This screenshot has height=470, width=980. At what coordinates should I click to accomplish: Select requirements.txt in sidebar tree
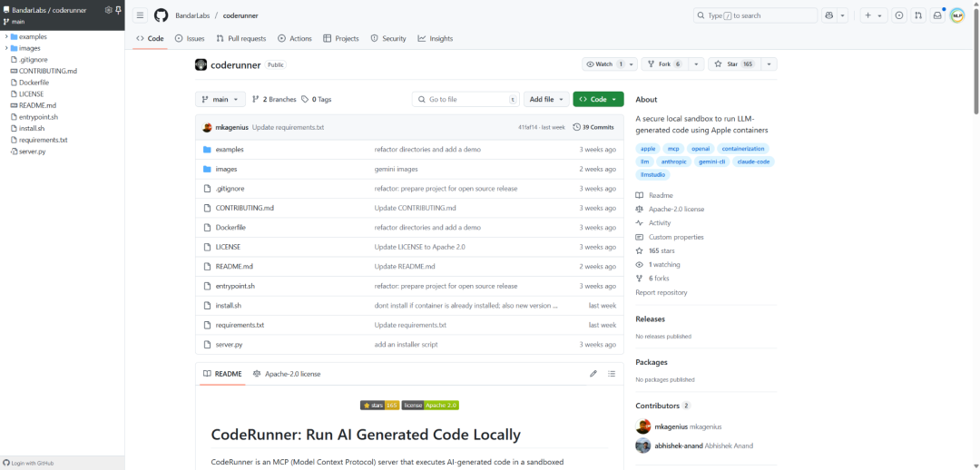coord(44,140)
